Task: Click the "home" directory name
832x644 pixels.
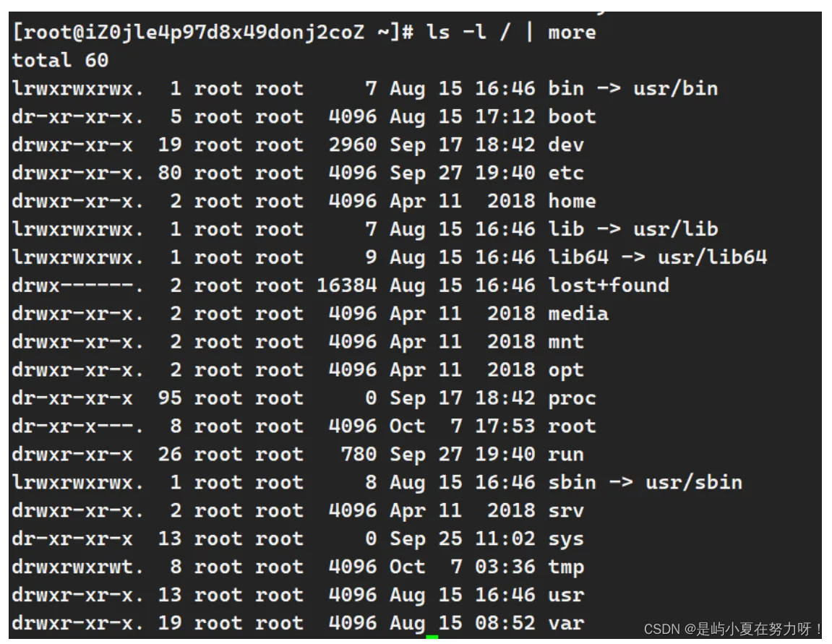Action: (x=572, y=202)
